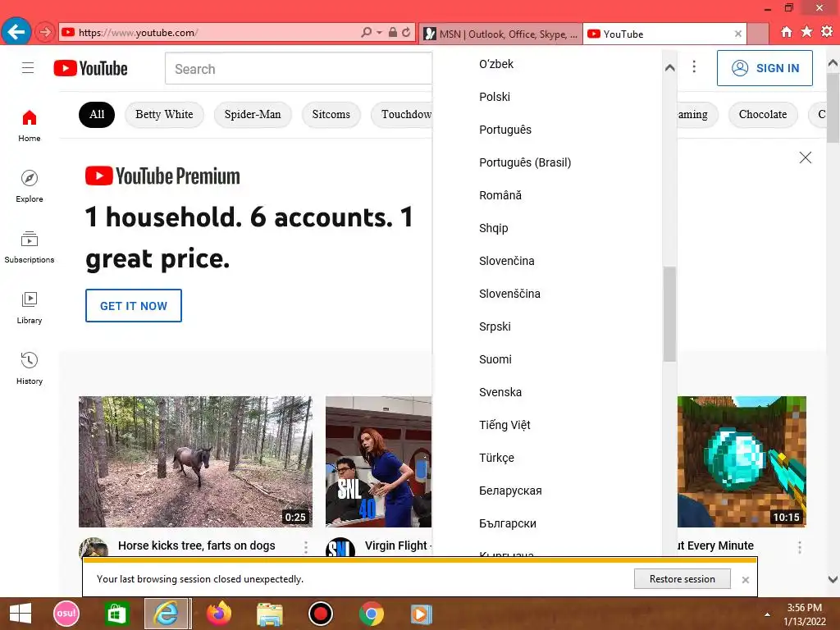This screenshot has height=630, width=840.
Task: Open File Explorer from taskbar
Action: tap(269, 614)
